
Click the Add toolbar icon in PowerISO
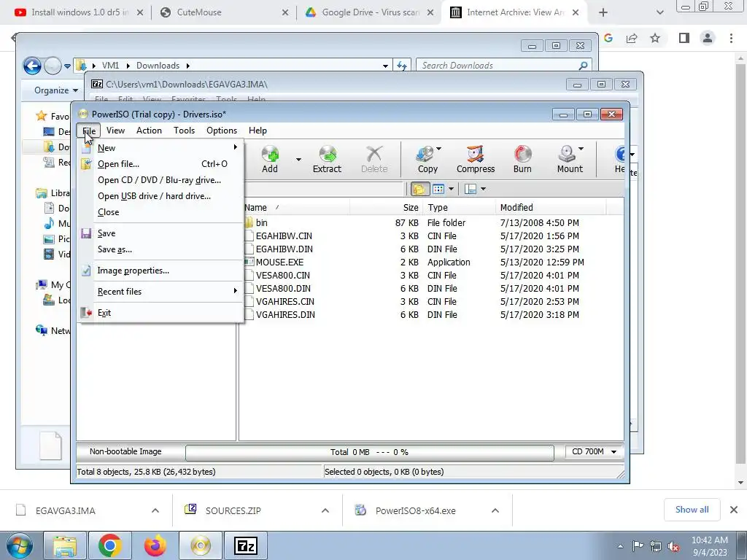270,160
